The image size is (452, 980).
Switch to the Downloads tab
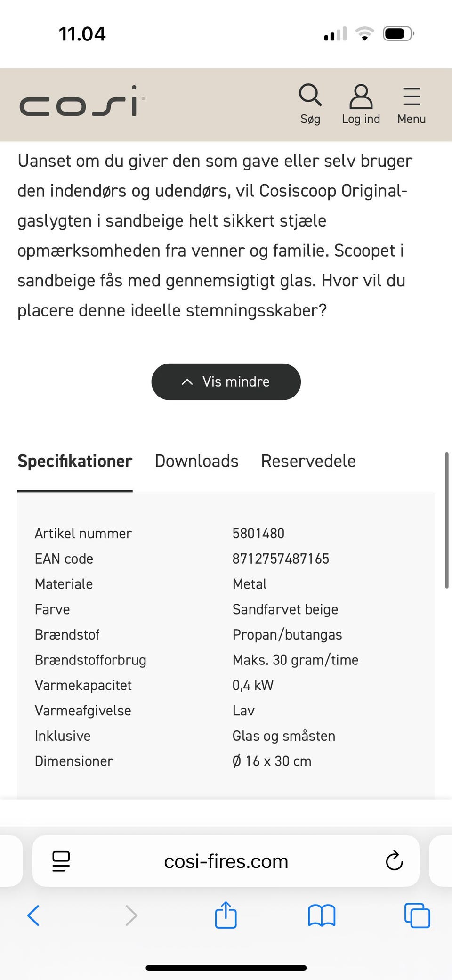(x=196, y=461)
